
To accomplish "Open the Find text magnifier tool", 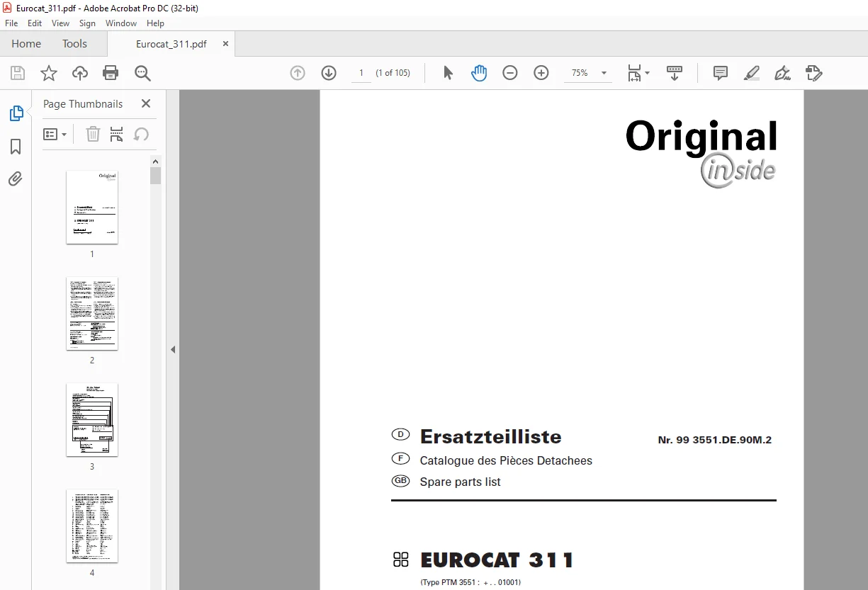I will pyautogui.click(x=142, y=73).
